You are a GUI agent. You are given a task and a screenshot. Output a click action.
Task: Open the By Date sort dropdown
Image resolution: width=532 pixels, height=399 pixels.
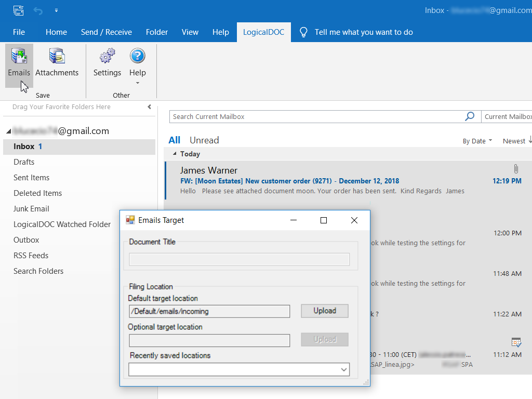coord(477,141)
